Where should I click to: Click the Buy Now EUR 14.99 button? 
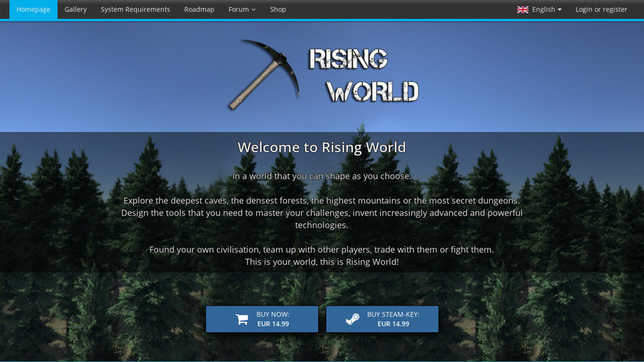coord(262,319)
